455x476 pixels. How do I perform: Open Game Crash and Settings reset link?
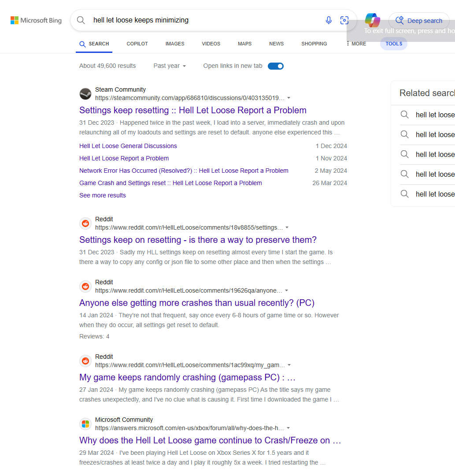[x=170, y=183]
